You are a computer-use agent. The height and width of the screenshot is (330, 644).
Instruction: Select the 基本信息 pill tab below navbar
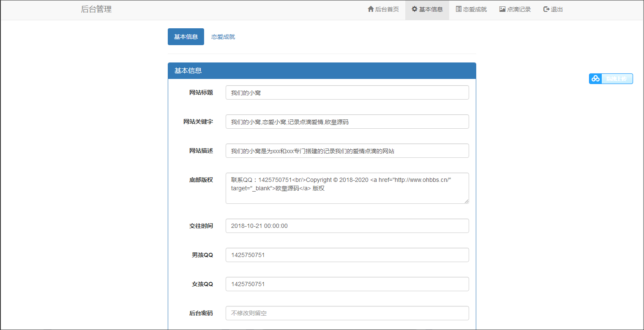click(186, 37)
